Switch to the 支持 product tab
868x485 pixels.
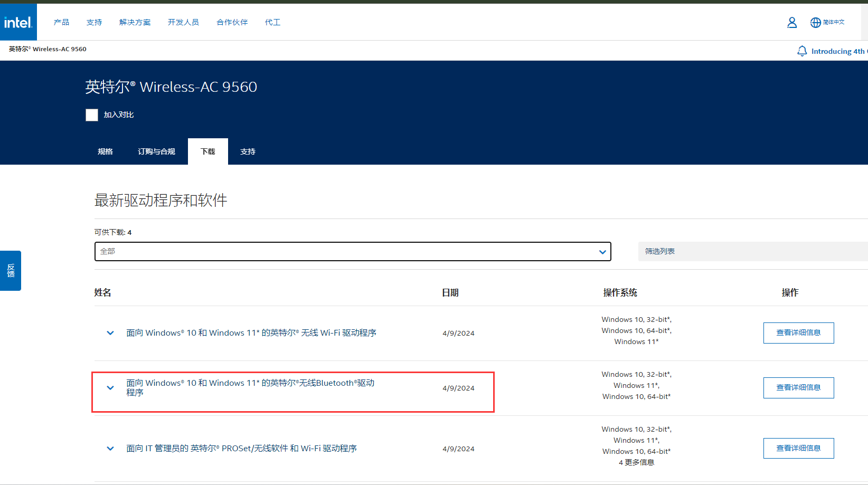coord(248,151)
